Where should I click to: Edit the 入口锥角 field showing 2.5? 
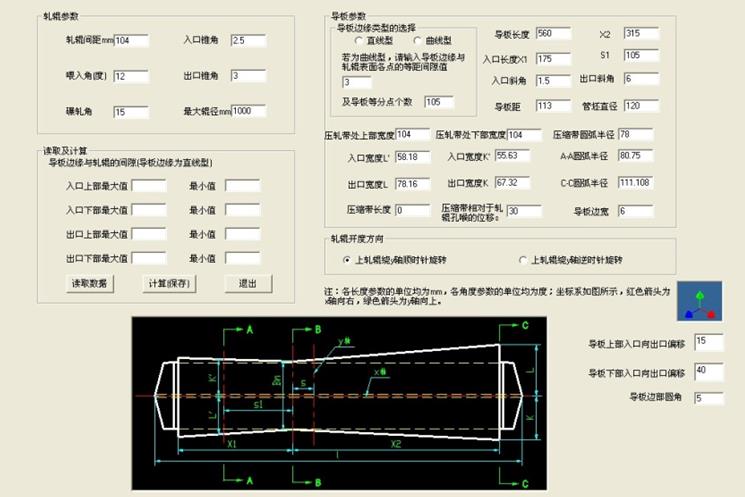[248, 40]
